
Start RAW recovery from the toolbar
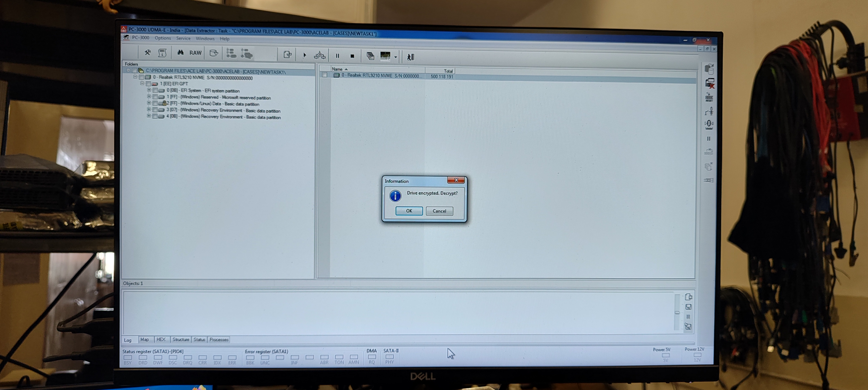(195, 53)
